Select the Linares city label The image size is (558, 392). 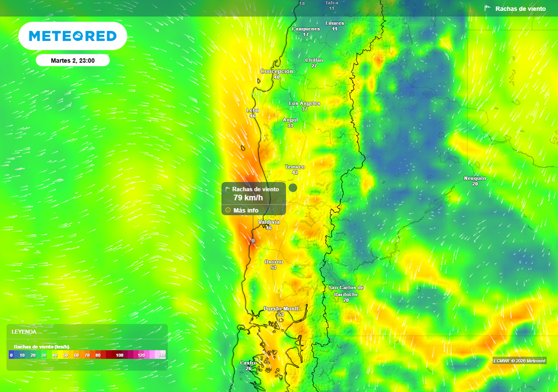point(335,23)
